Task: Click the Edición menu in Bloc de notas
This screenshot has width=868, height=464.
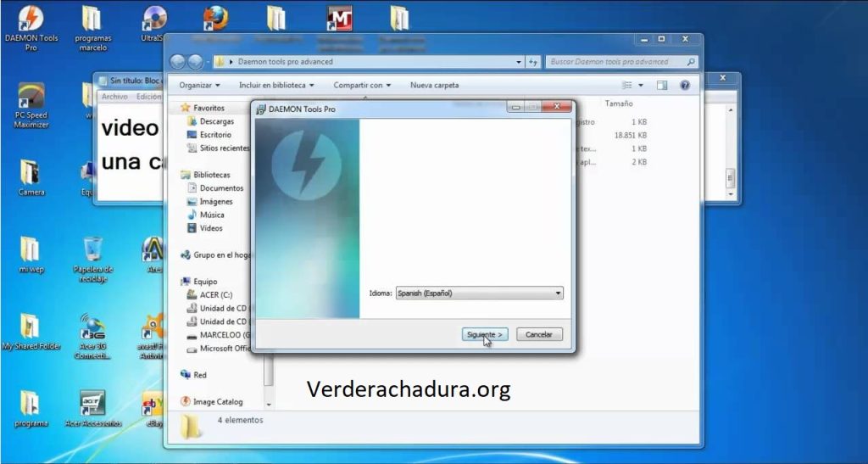Action: (148, 97)
